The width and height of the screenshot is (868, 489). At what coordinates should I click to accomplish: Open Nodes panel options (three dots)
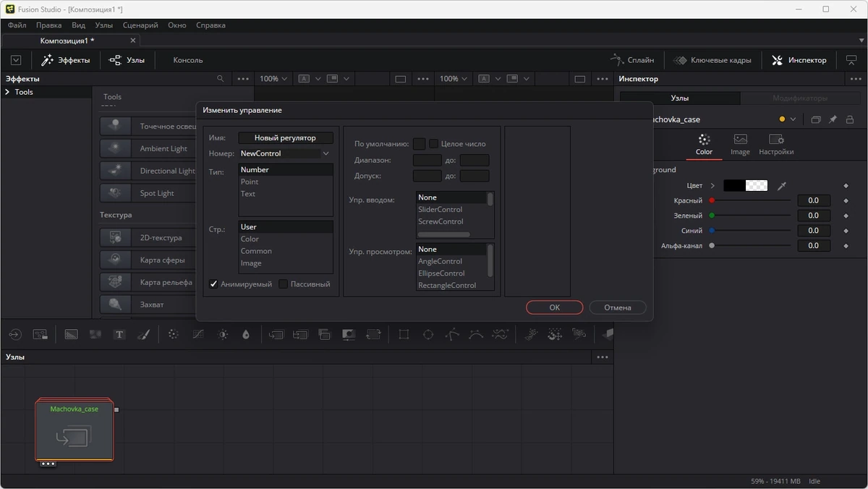(602, 357)
